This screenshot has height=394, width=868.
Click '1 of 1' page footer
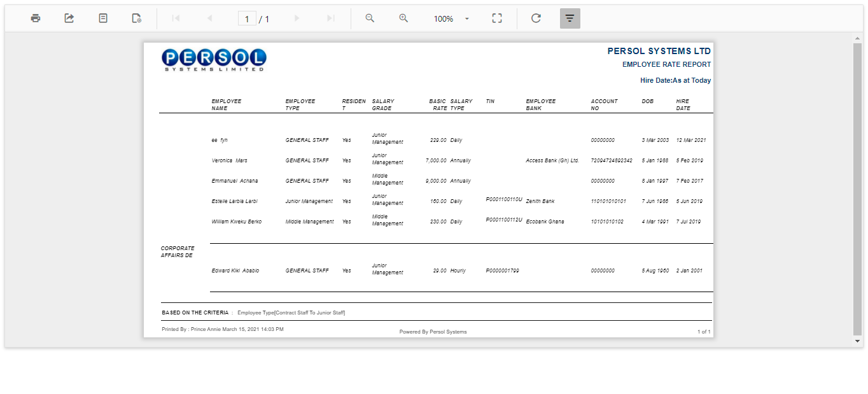coord(704,332)
